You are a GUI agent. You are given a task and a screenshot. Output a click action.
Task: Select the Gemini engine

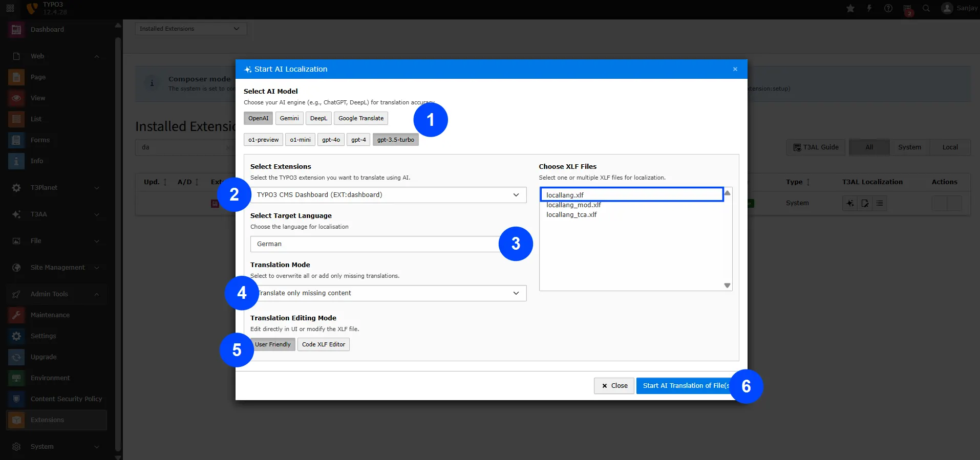tap(289, 118)
